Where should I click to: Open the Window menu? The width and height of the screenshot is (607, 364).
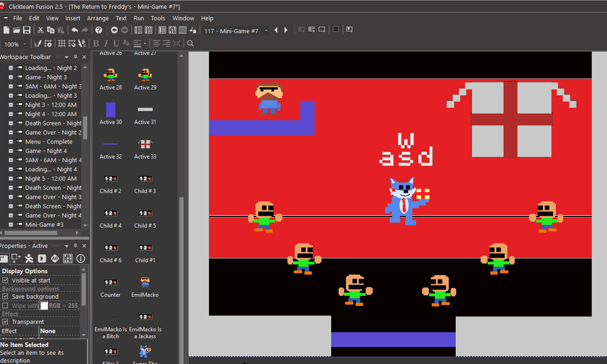click(x=183, y=18)
